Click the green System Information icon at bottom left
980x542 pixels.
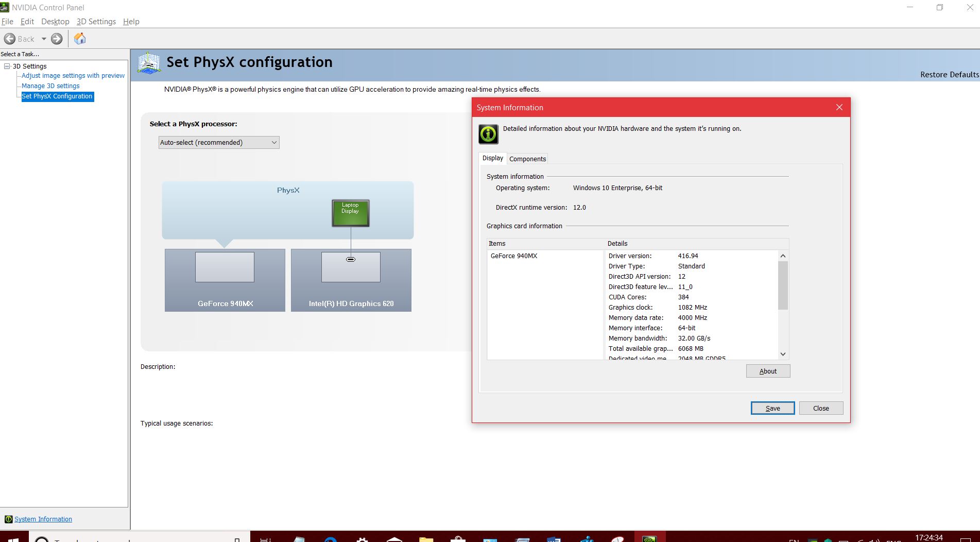(8, 519)
